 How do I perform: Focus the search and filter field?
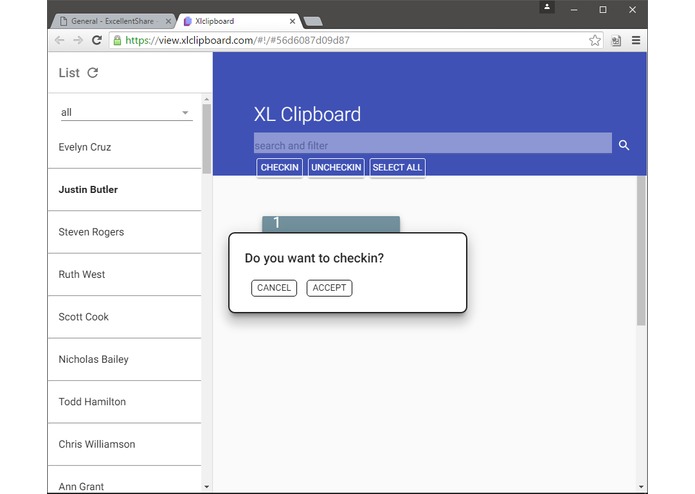(x=433, y=143)
